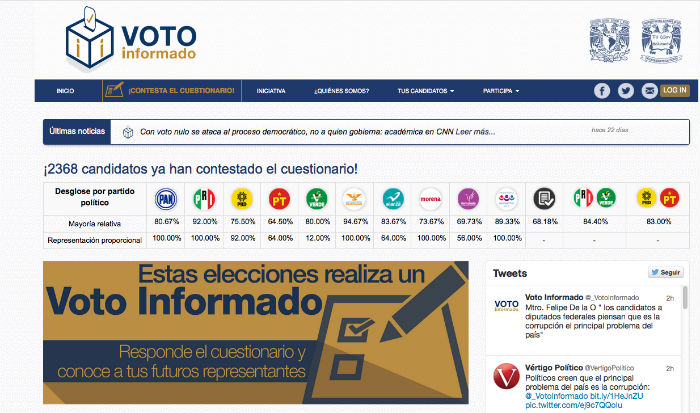Click the second university crest at top right
The height and width of the screenshot is (413, 700).
coord(661,41)
